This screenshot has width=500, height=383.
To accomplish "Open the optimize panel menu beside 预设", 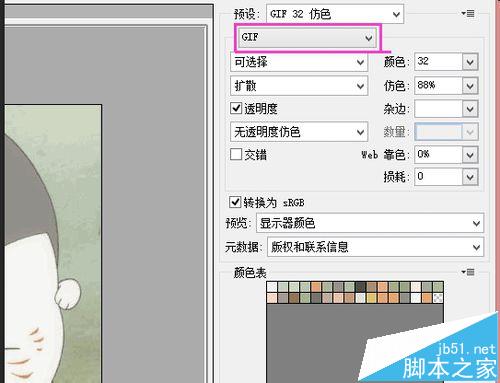I will (468, 14).
